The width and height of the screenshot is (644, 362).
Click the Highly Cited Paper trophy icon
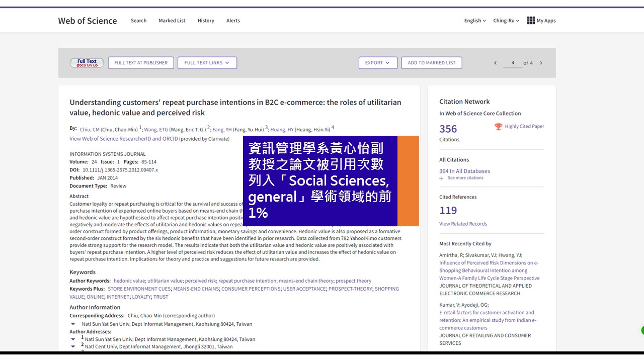click(498, 127)
